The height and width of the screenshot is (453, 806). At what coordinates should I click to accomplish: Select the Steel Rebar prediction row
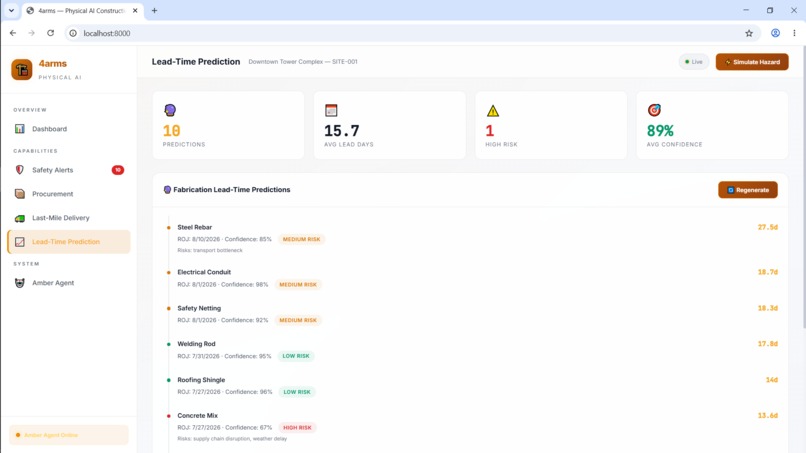click(x=472, y=238)
